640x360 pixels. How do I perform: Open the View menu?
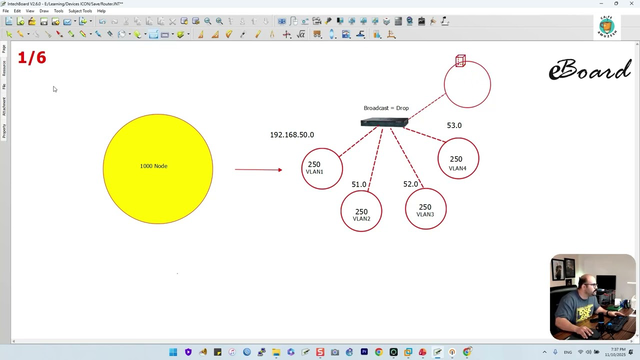point(30,11)
